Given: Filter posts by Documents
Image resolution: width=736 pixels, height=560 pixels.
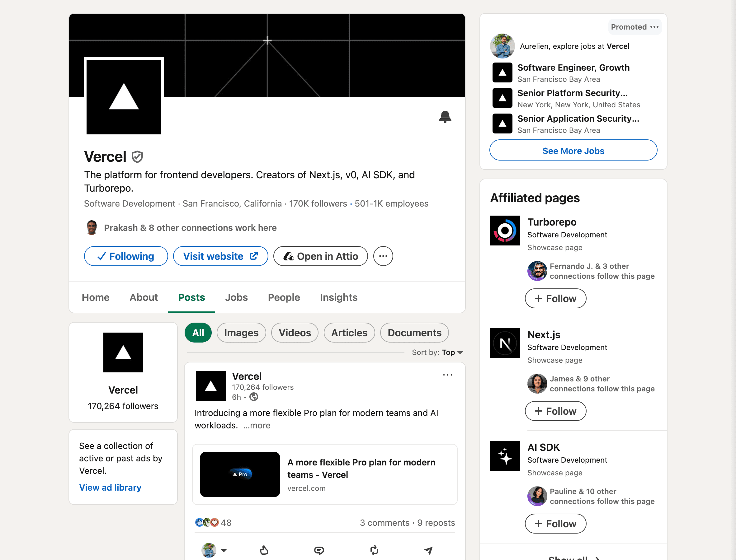Looking at the screenshot, I should click(414, 333).
